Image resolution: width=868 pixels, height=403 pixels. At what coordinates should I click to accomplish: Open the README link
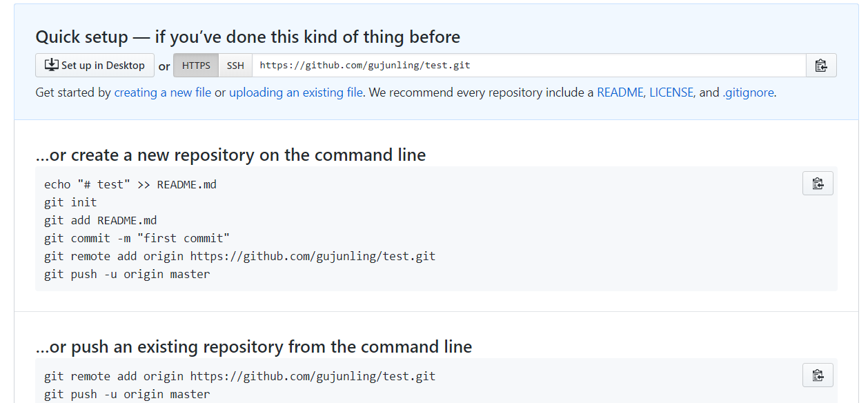coord(620,92)
